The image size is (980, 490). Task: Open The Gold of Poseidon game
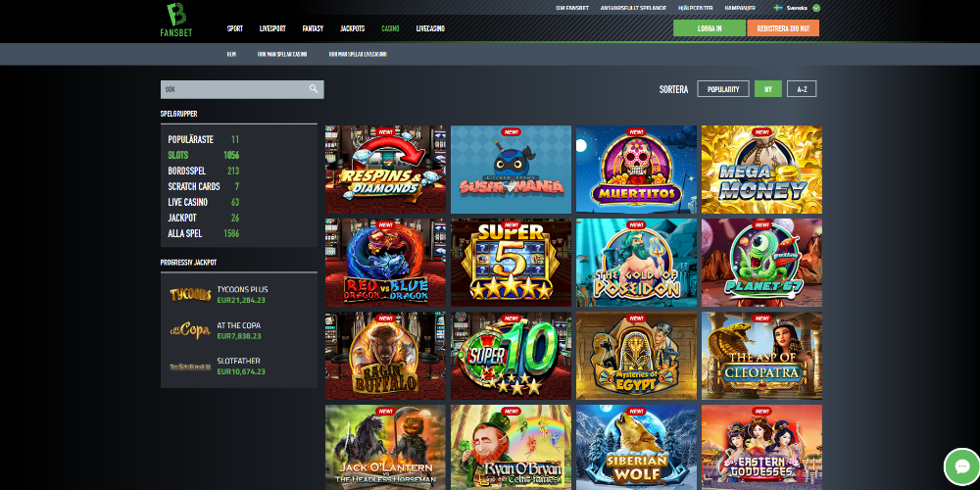(x=636, y=263)
